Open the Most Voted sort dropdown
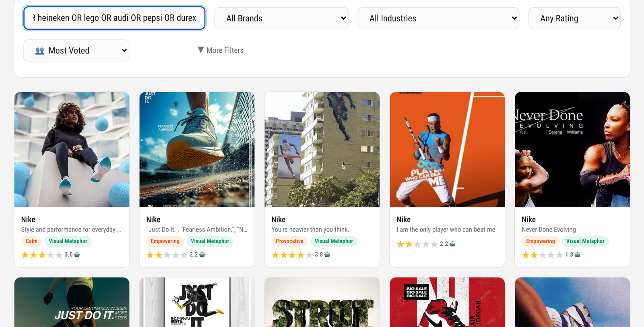 point(76,50)
